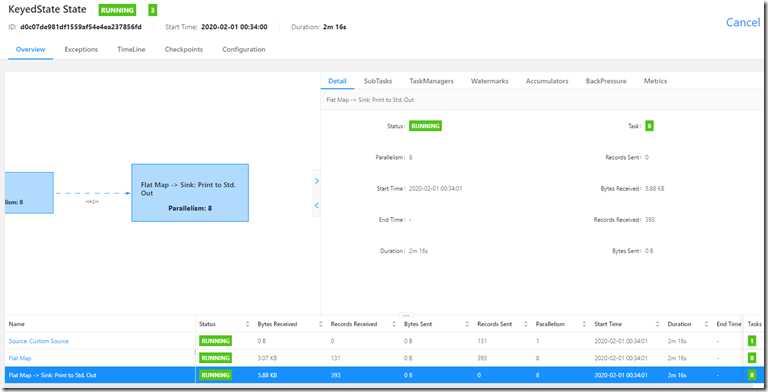Click Start Time cell of Source: Custom Source row
The image size is (768, 392).
621,341
